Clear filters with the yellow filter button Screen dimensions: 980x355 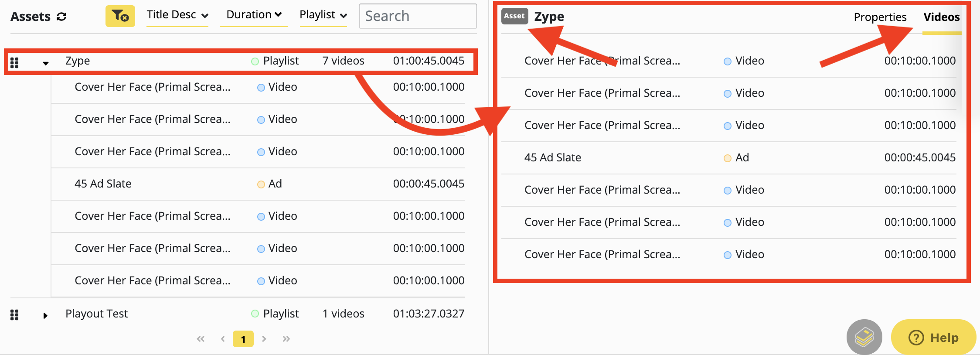click(120, 16)
